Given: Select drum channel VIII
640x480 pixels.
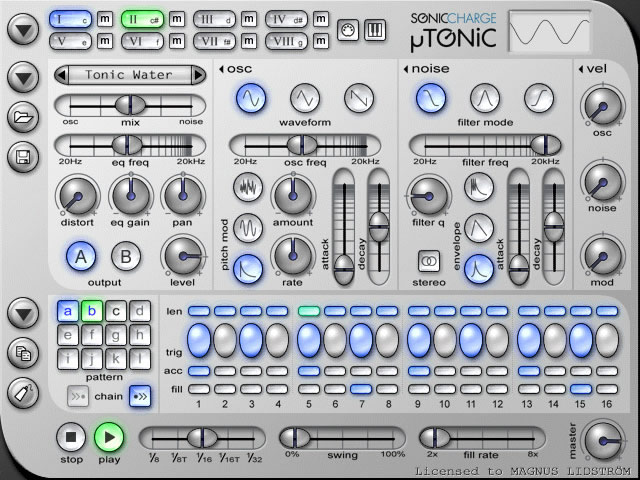Looking at the screenshot, I should (287, 41).
